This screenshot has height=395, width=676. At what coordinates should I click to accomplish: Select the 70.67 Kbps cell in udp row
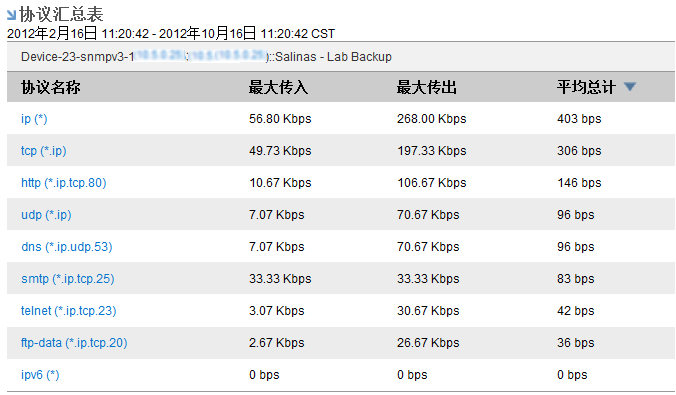tap(428, 215)
